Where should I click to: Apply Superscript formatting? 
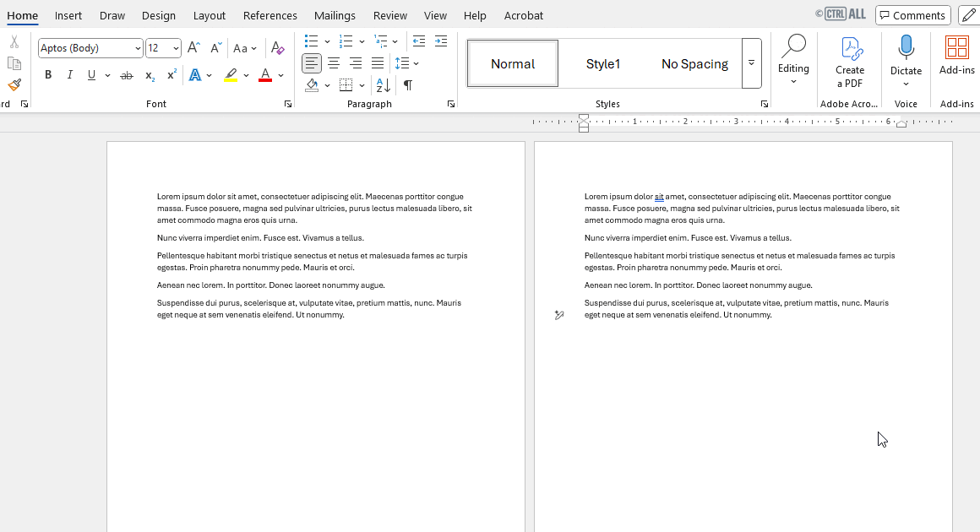pyautogui.click(x=171, y=75)
